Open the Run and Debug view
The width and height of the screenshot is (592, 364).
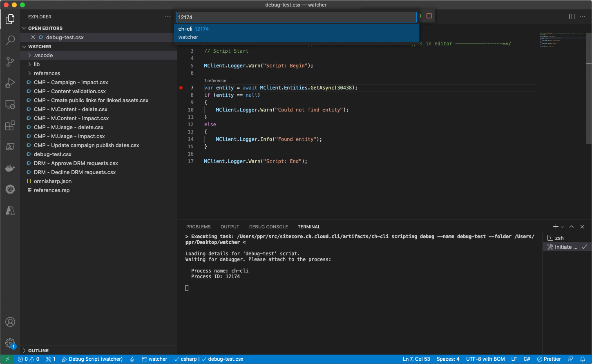(10, 83)
